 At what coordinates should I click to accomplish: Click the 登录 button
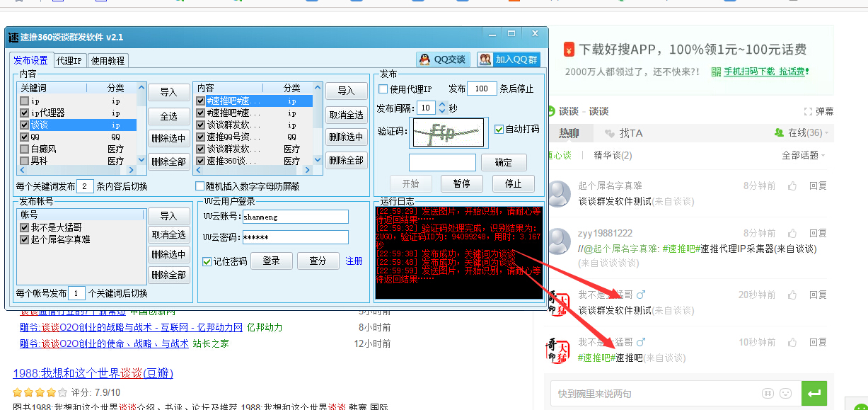pos(272,261)
